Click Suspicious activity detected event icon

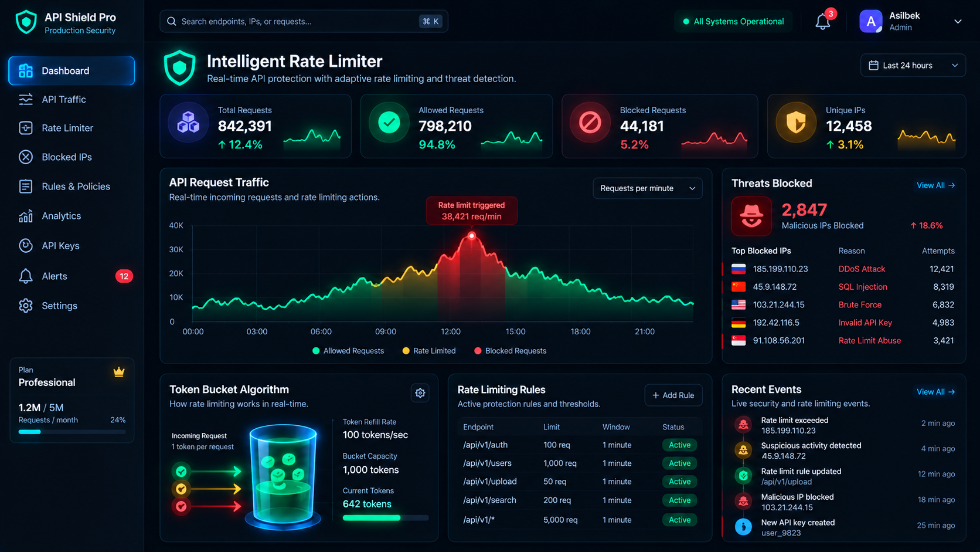pyautogui.click(x=743, y=450)
